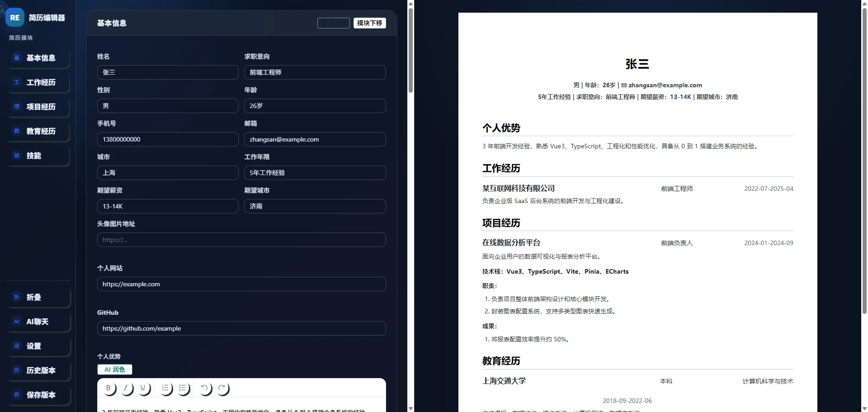Click 教育经历 heading in resume preview
The image size is (868, 412).
pyautogui.click(x=501, y=361)
